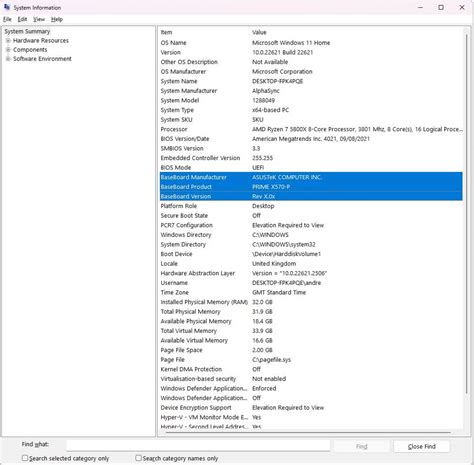Image resolution: width=474 pixels, height=465 pixels.
Task: Select the System Type row
Action: click(x=311, y=110)
